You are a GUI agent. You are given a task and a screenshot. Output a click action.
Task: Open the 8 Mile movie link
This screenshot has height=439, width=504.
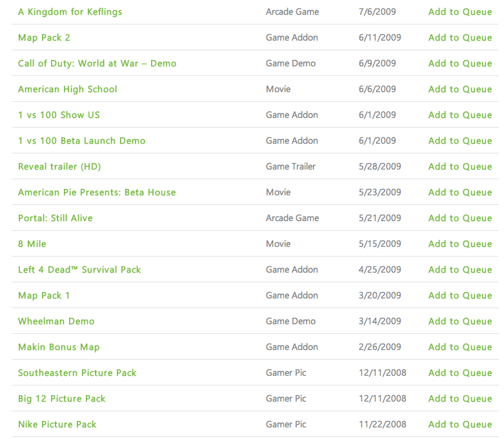32,244
